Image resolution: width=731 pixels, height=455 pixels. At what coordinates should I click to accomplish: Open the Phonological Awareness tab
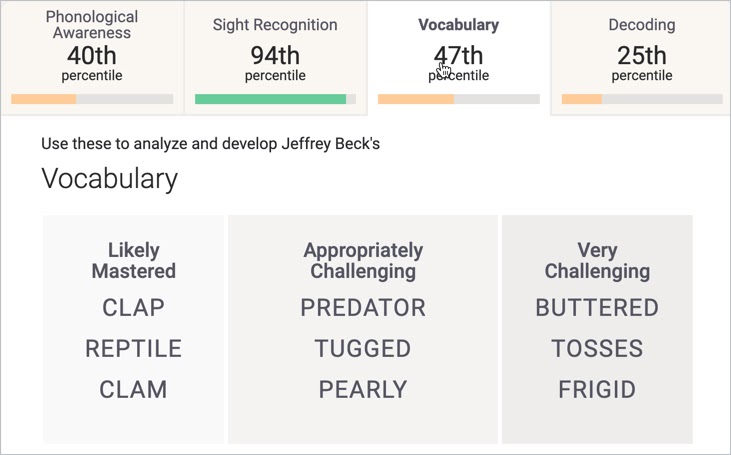92,57
